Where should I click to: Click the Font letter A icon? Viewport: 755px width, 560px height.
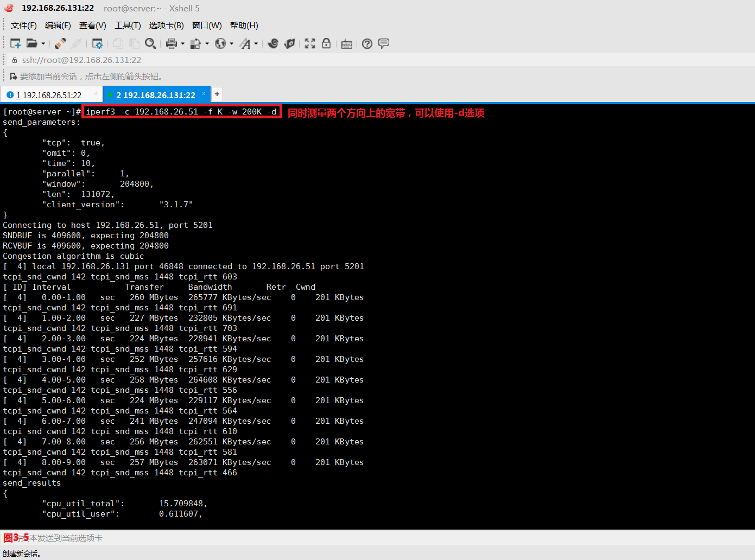click(245, 43)
